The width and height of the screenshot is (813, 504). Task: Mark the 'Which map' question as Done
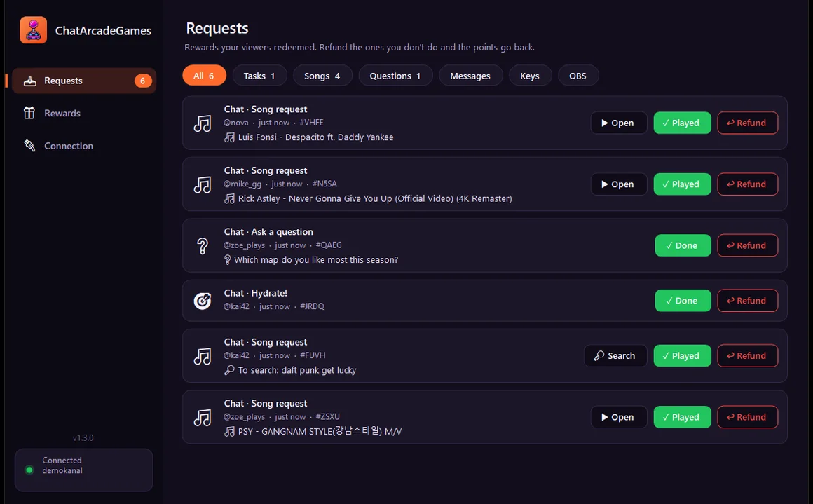click(x=683, y=245)
